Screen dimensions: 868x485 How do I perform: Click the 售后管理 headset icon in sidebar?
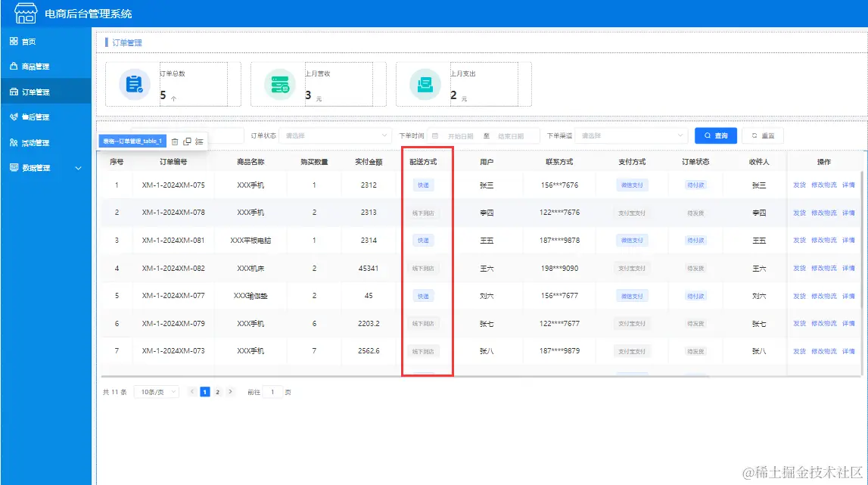[x=14, y=117]
